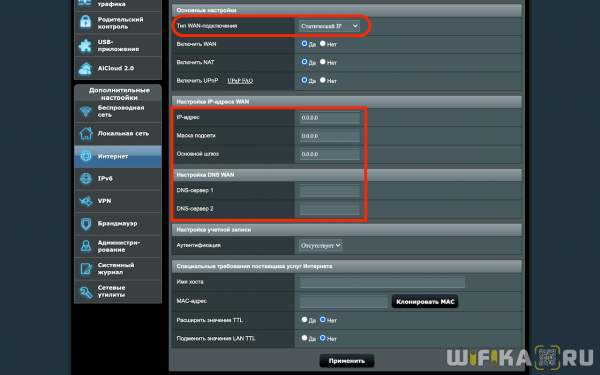Click the IPv6 globe icon

[86, 179]
